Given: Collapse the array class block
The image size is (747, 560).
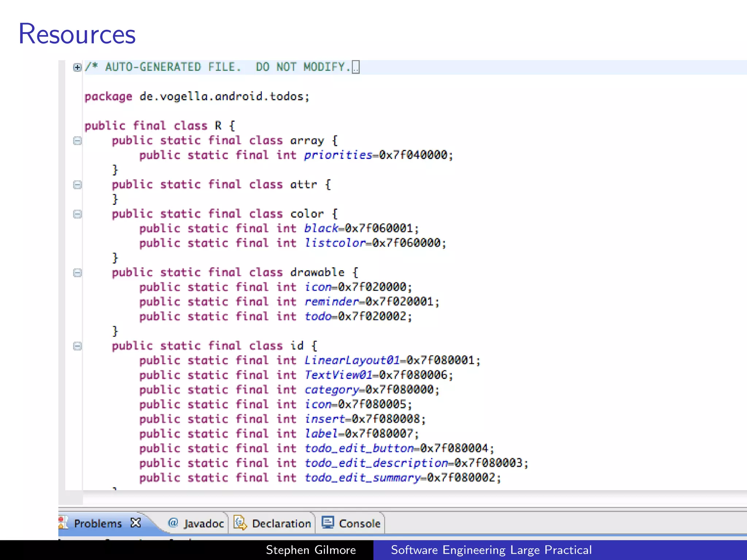Looking at the screenshot, I should coord(77,141).
